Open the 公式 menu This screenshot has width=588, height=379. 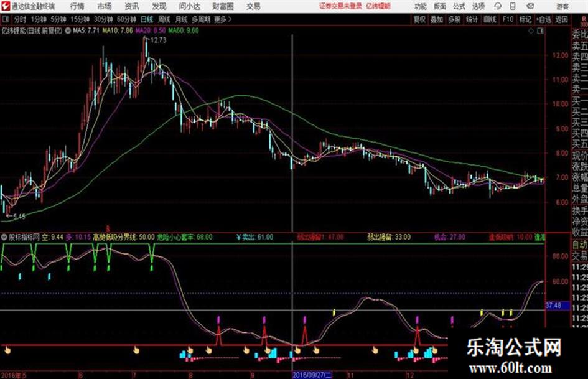click(x=459, y=6)
